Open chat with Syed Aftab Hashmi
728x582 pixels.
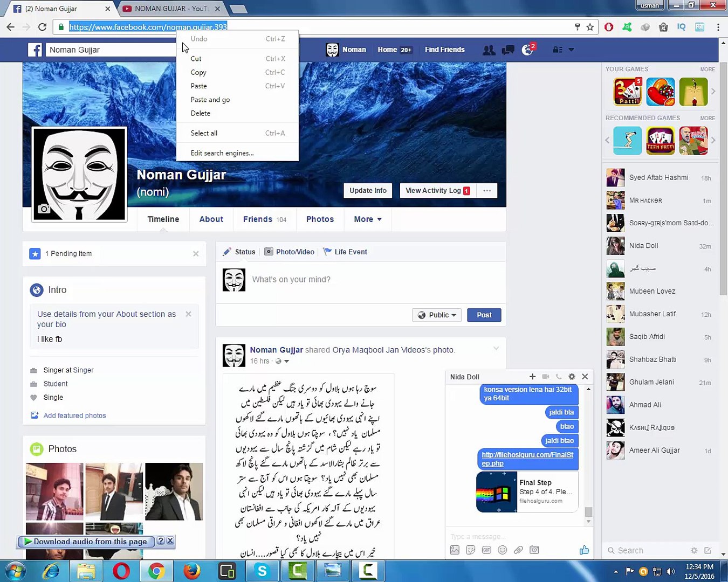coord(660,177)
